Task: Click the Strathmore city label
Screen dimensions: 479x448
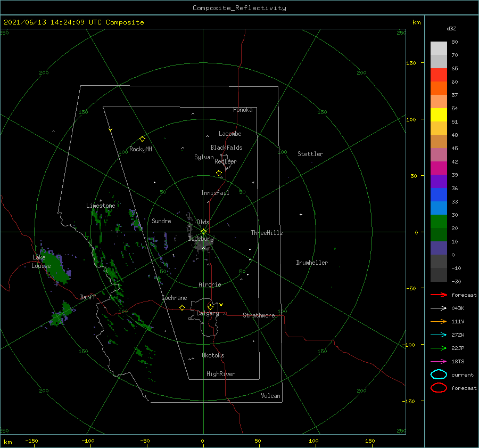Action: point(259,315)
